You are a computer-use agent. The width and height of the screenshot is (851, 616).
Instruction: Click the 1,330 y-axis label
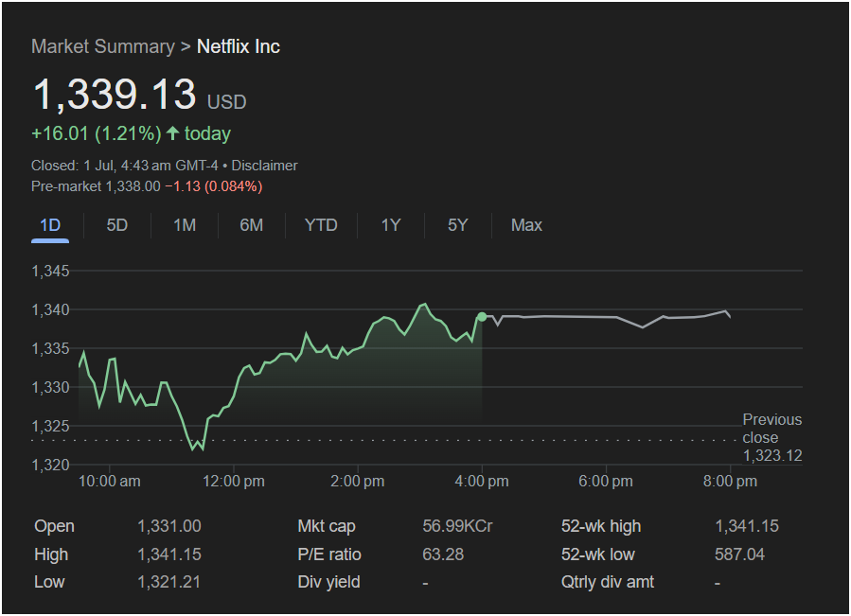pos(50,387)
